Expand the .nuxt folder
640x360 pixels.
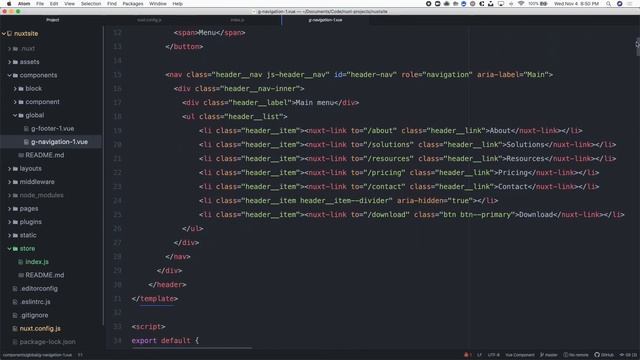click(9, 49)
